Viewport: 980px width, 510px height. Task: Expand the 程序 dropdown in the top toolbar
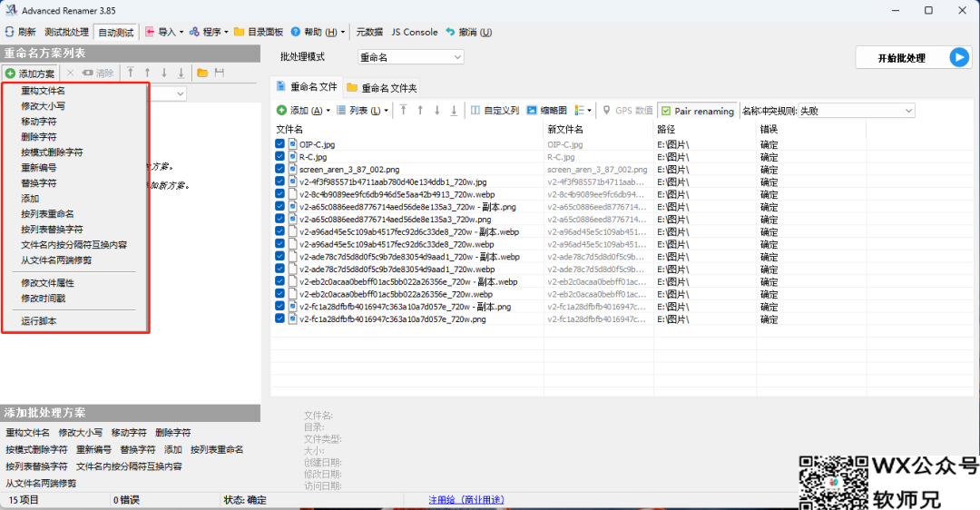[226, 32]
